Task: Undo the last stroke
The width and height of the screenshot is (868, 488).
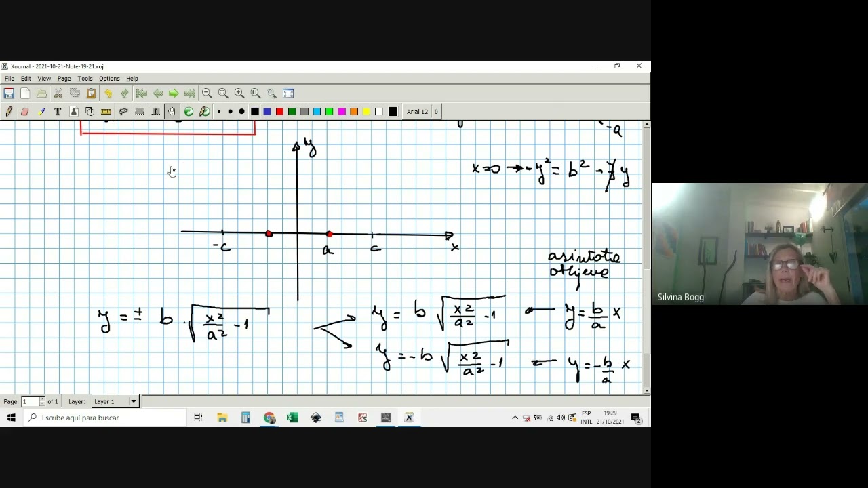Action: click(x=108, y=94)
